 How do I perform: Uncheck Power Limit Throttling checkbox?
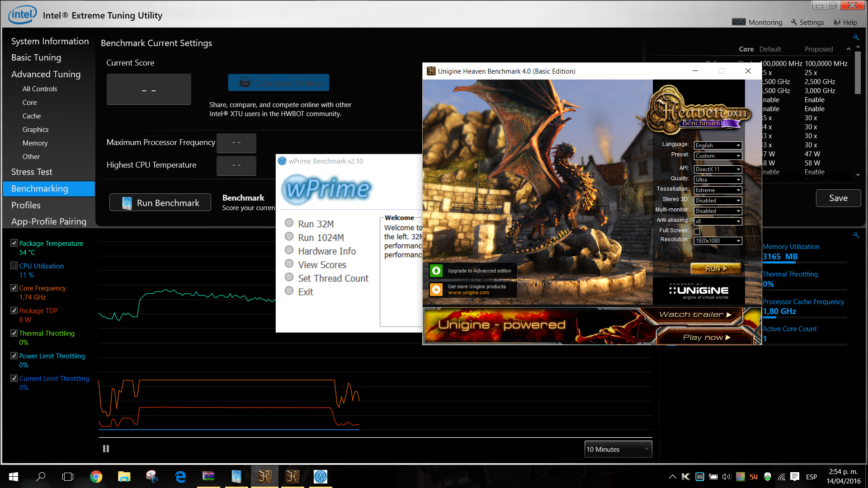(x=14, y=356)
